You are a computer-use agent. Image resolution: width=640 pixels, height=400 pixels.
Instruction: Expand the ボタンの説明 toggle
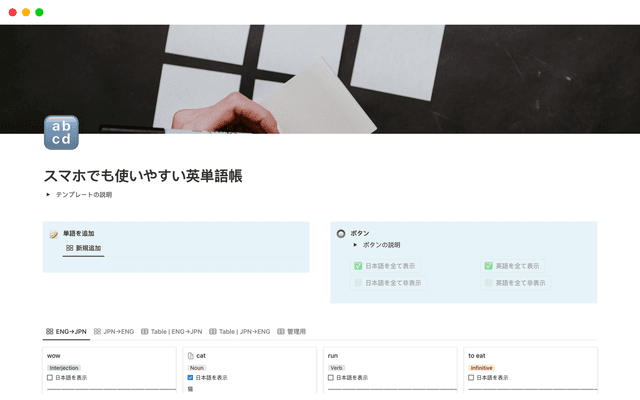tap(355, 245)
